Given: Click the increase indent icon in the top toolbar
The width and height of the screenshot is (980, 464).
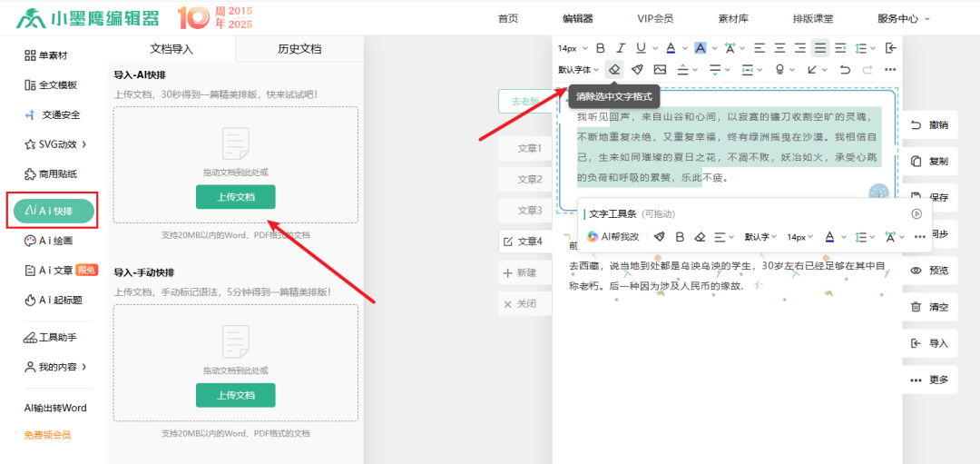Looking at the screenshot, I should (840, 47).
